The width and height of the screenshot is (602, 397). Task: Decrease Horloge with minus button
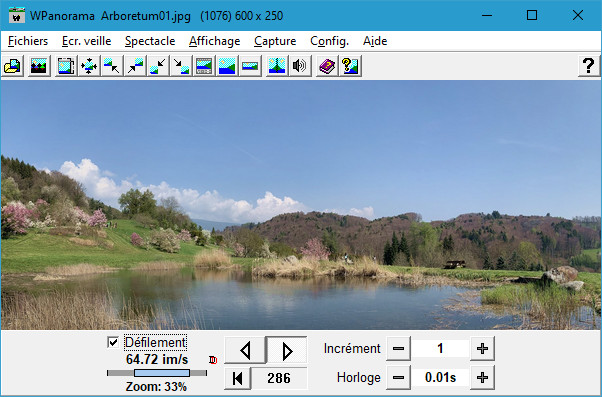tap(399, 378)
